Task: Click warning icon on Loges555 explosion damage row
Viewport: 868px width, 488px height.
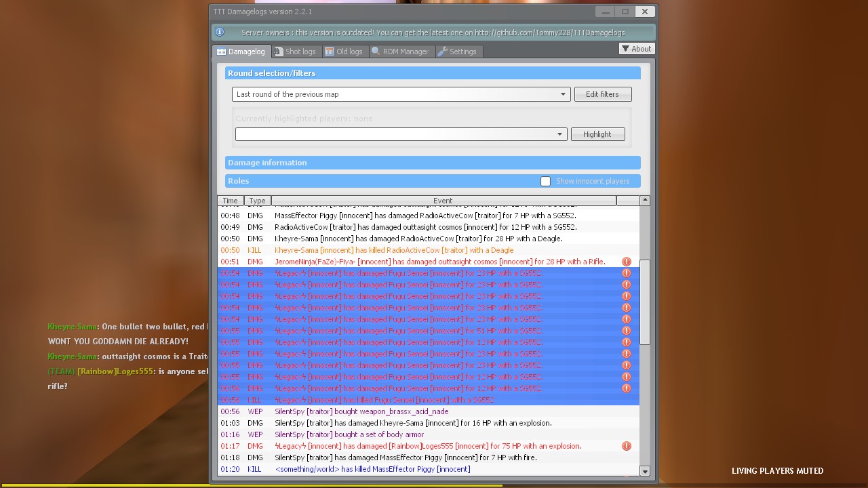Action: pyautogui.click(x=627, y=446)
